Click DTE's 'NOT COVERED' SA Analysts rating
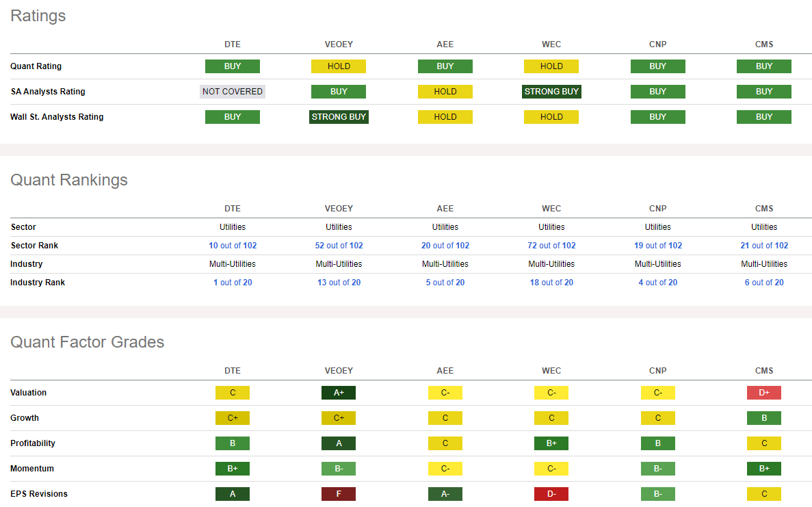The width and height of the screenshot is (812, 507). pos(233,92)
